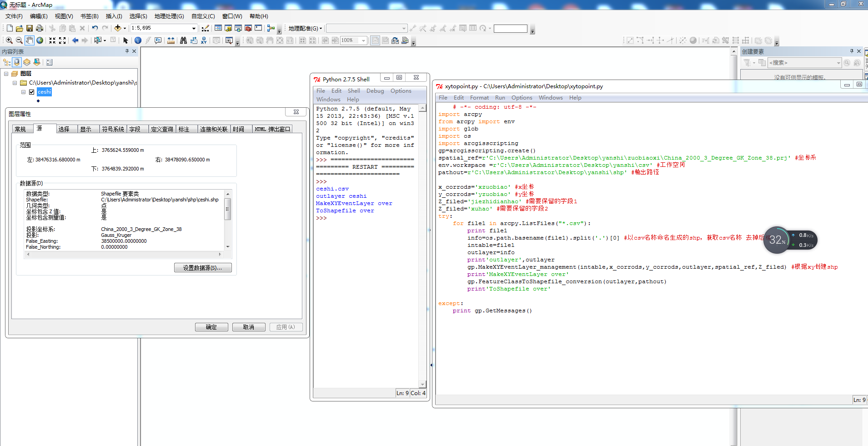Open the 地理配准(G) dropdown menu
Image resolution: width=868 pixels, height=446 pixels.
pos(305,28)
